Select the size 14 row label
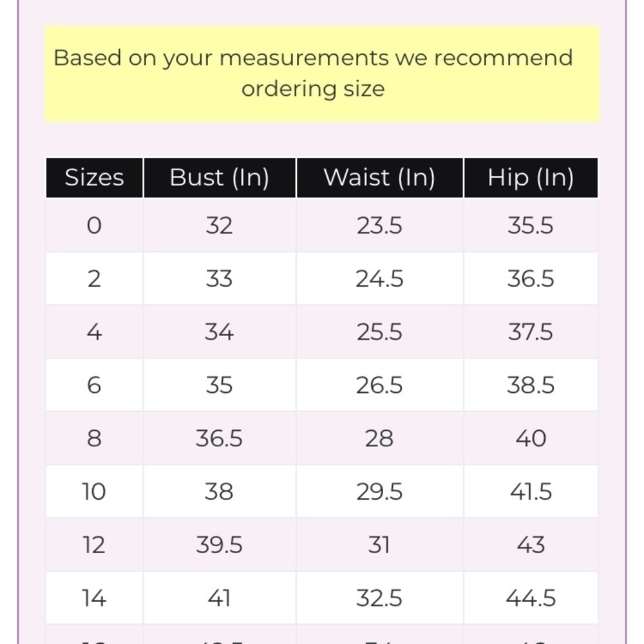644x644 pixels. coord(95,598)
